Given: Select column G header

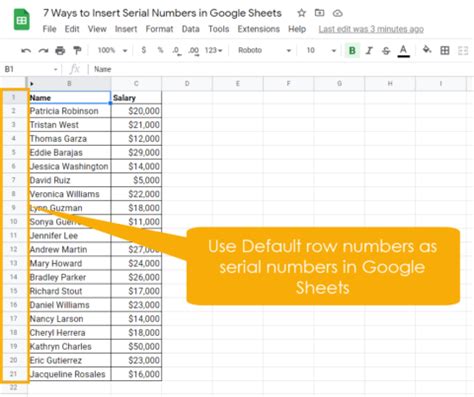Looking at the screenshot, I should point(339,84).
